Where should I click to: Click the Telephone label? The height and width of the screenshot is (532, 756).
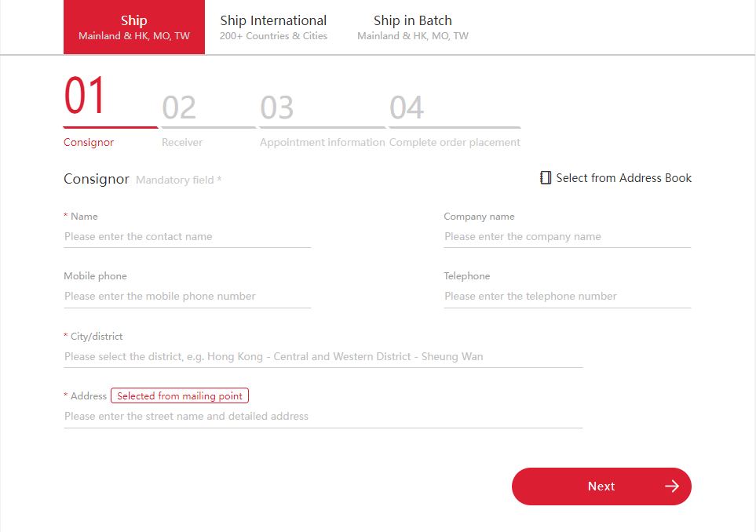point(467,276)
